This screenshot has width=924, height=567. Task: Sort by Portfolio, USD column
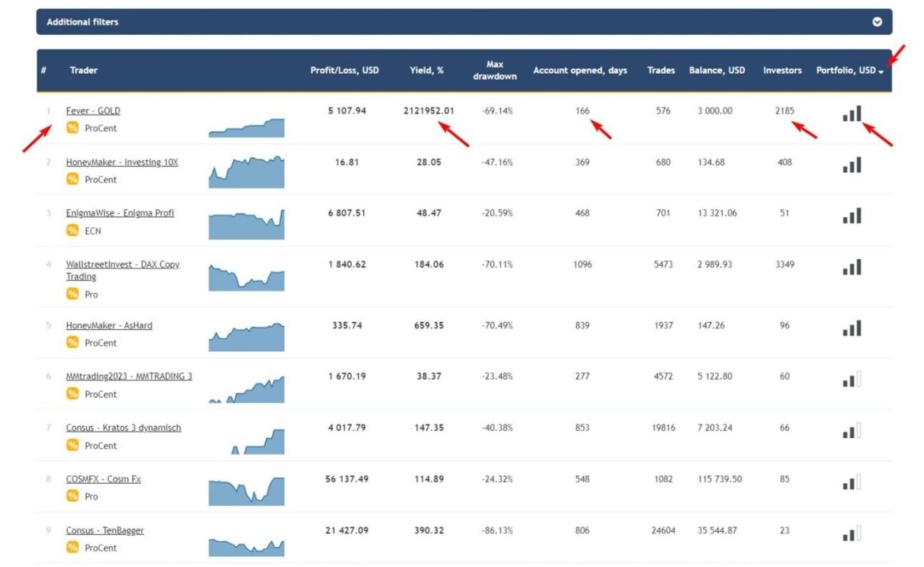[850, 70]
